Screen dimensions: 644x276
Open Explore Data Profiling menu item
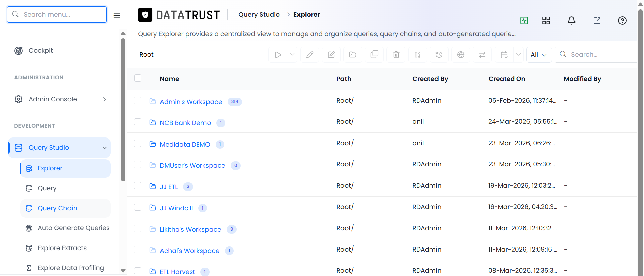tap(66, 268)
